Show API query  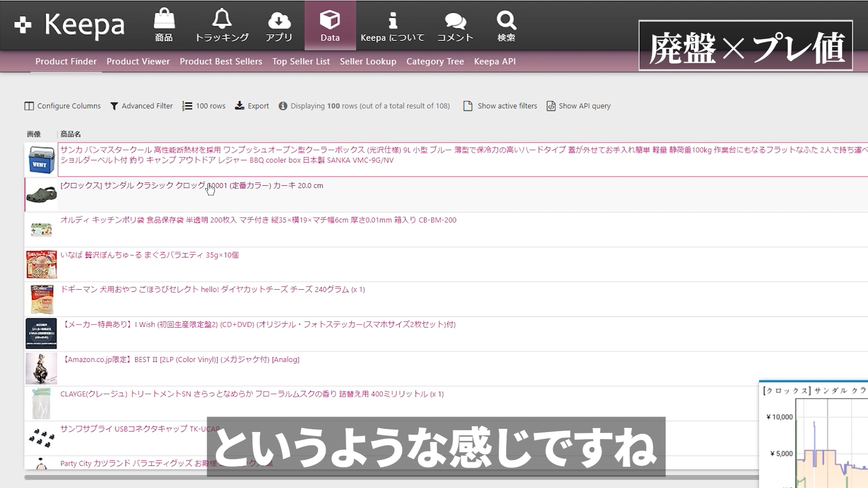tap(579, 106)
